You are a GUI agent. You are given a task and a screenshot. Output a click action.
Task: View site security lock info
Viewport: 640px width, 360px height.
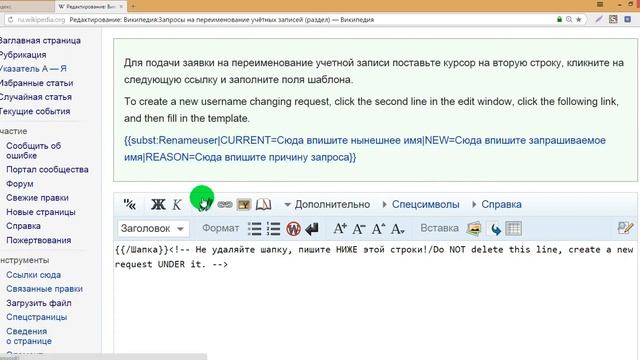pos(559,19)
